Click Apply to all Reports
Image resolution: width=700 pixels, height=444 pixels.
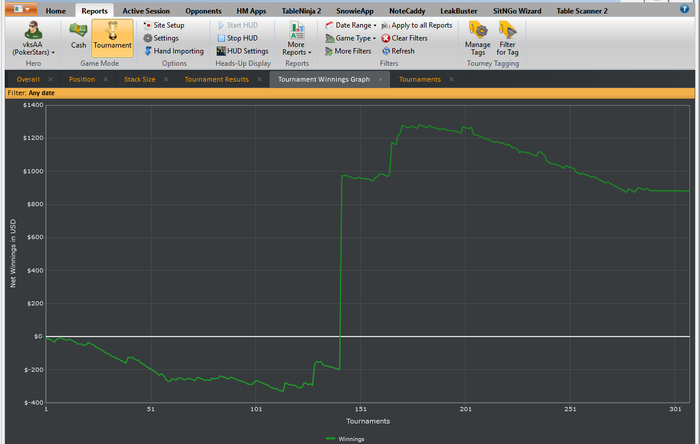417,25
